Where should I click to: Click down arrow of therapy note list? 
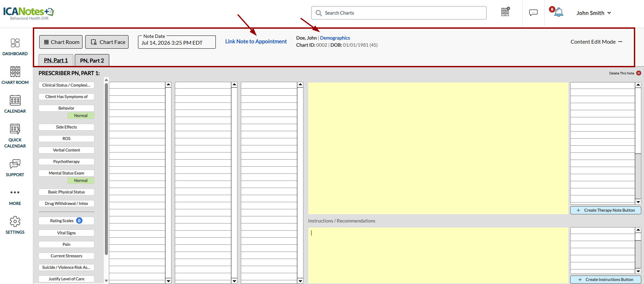638,202
